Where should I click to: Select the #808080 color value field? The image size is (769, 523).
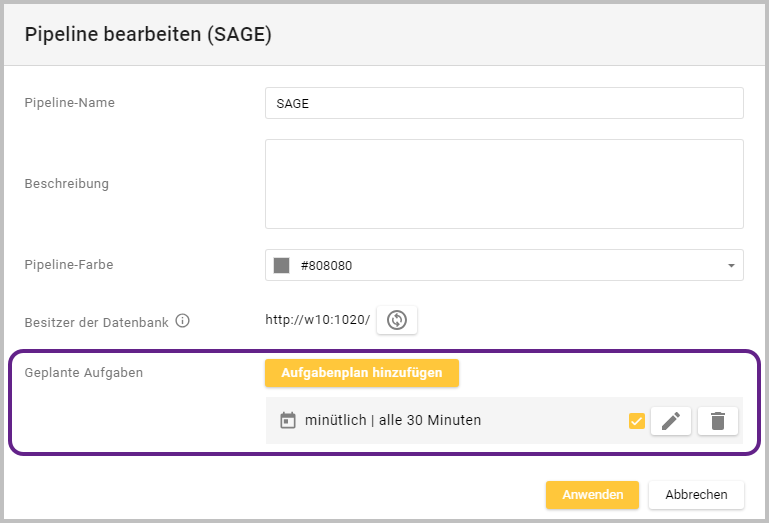coord(500,266)
